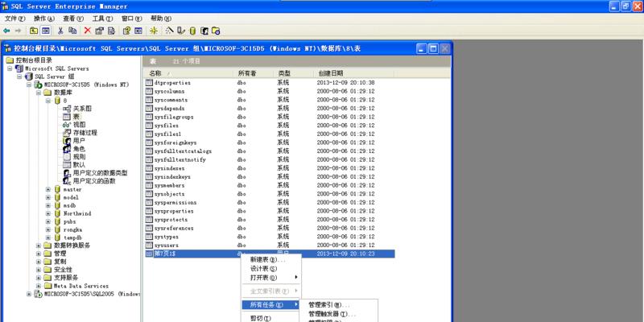Select the 用户 users node
This screenshot has width=644, height=322.
79,140
